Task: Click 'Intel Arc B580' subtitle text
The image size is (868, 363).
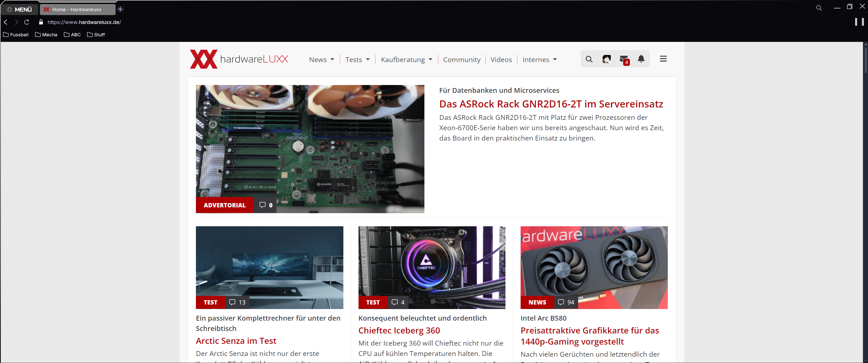Action: pyautogui.click(x=544, y=318)
